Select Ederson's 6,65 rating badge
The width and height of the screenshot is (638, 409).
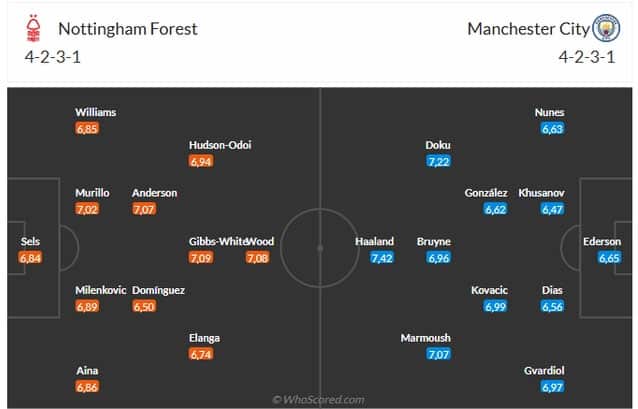pyautogui.click(x=609, y=258)
